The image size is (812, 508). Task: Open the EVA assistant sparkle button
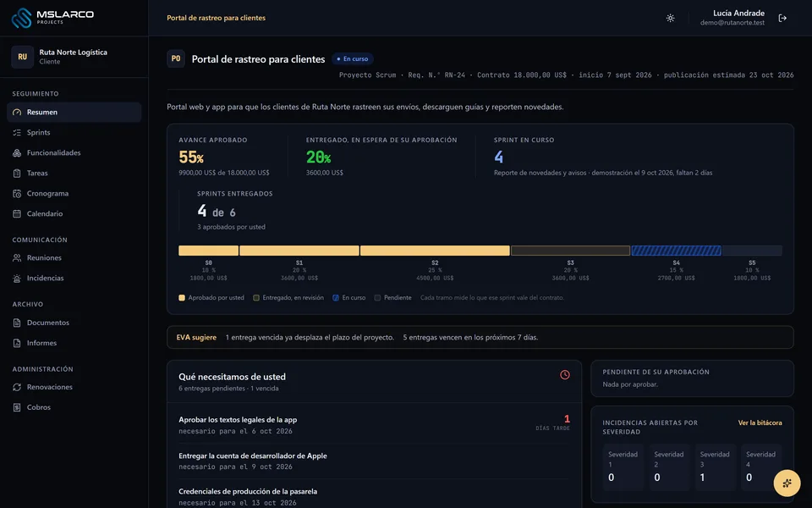(x=787, y=483)
